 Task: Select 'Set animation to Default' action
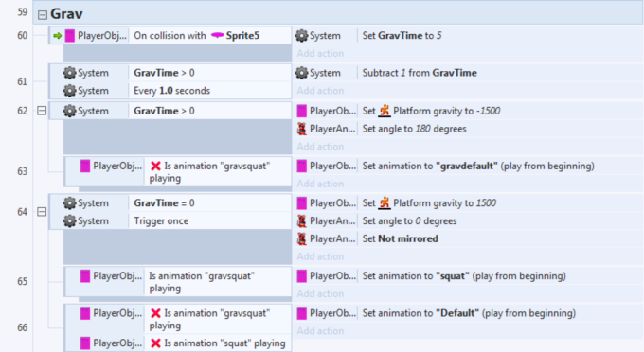(469, 313)
